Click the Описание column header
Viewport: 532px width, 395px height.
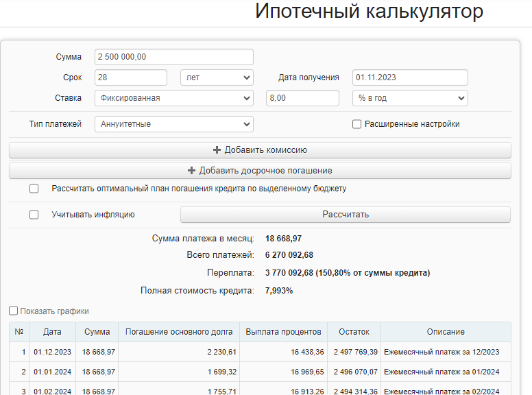[x=446, y=332]
